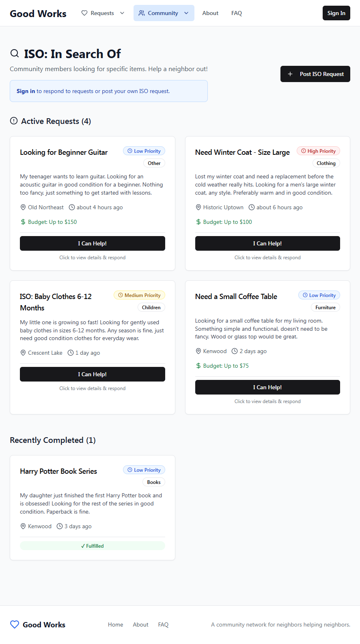The height and width of the screenshot is (644, 360).
Task: Click the plus icon on Post ISO Request
Action: (x=290, y=74)
